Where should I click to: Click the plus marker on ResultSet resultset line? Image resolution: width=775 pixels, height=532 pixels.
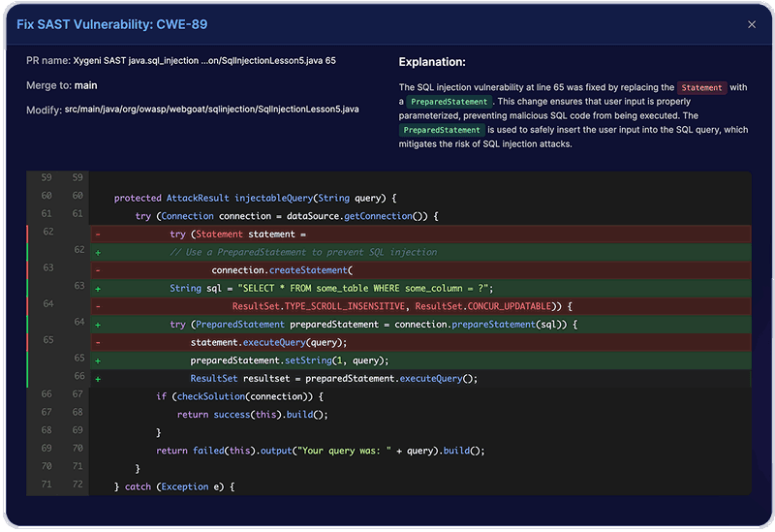[x=98, y=378]
